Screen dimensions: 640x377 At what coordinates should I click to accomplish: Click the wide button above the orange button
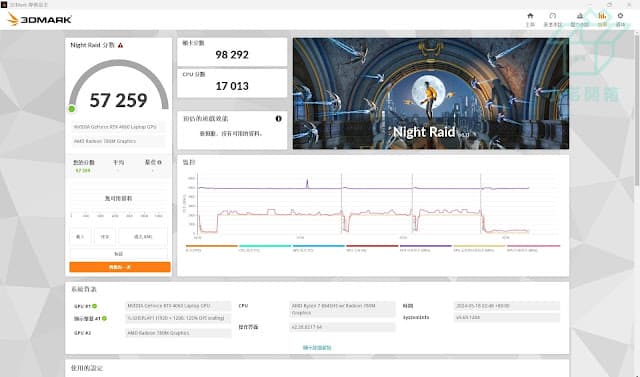pos(118,254)
